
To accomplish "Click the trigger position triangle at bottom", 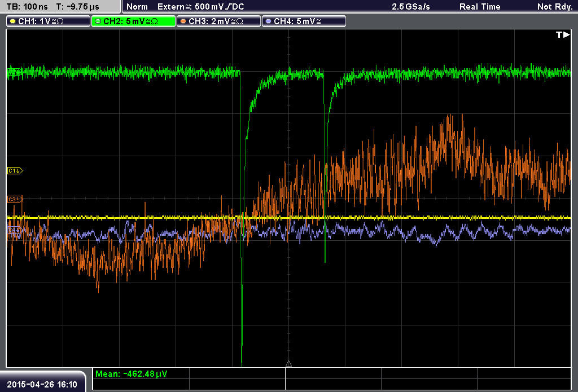I will (x=288, y=364).
